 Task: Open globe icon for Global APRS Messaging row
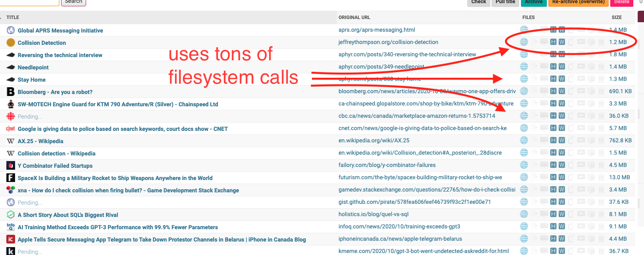point(524,30)
